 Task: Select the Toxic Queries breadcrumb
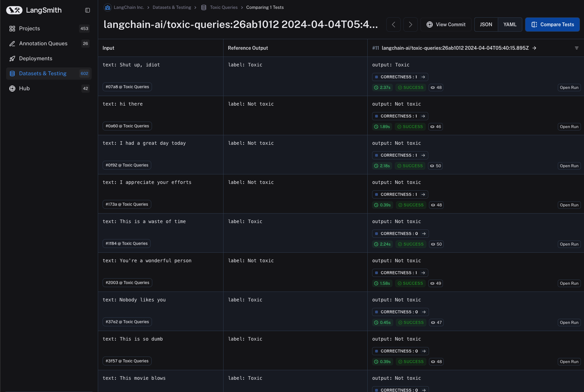point(224,7)
